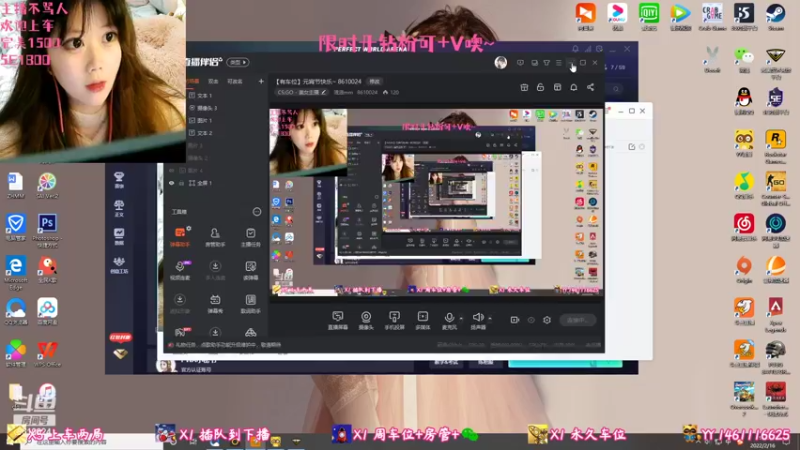
Task: Toggle visibility eye of 全屏 1 source
Action: [x=171, y=183]
